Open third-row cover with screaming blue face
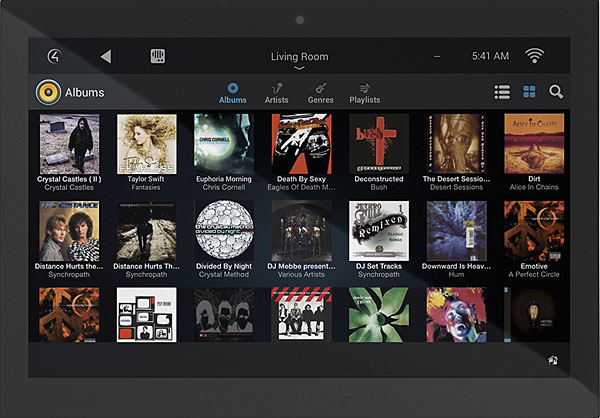 [x=457, y=315]
